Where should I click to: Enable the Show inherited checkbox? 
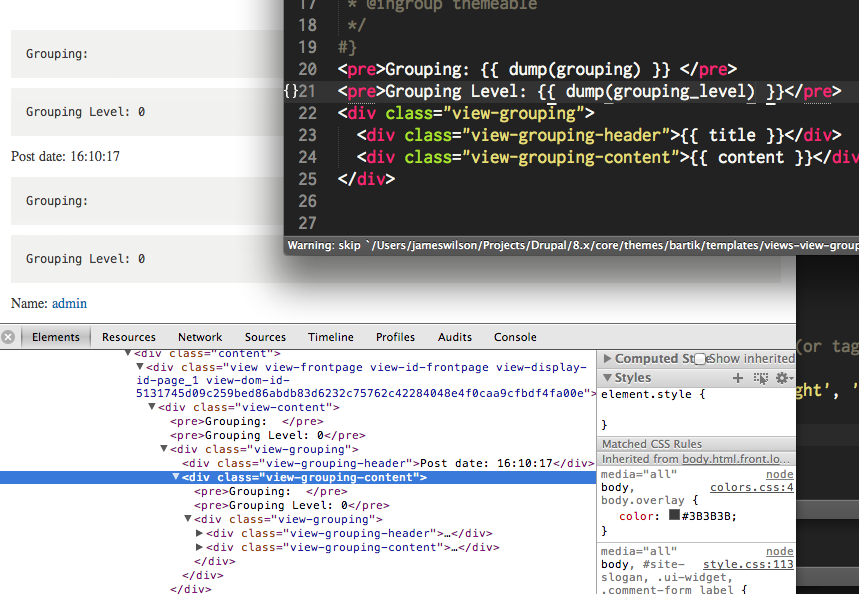coord(700,359)
